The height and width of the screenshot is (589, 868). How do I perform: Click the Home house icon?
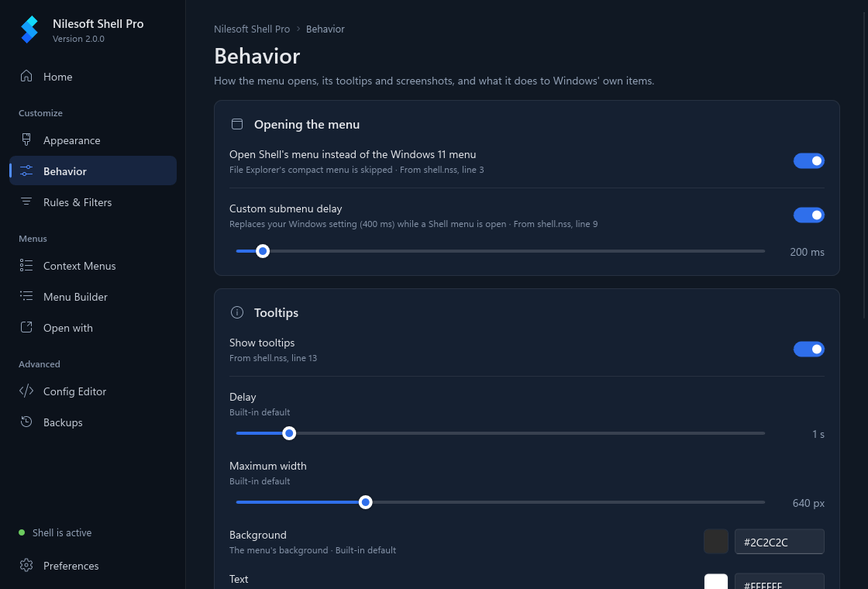pos(26,76)
